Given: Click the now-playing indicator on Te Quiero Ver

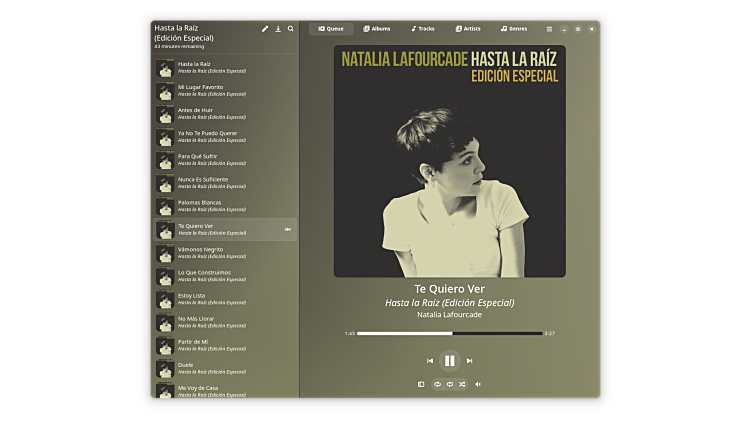Looking at the screenshot, I should (288, 229).
